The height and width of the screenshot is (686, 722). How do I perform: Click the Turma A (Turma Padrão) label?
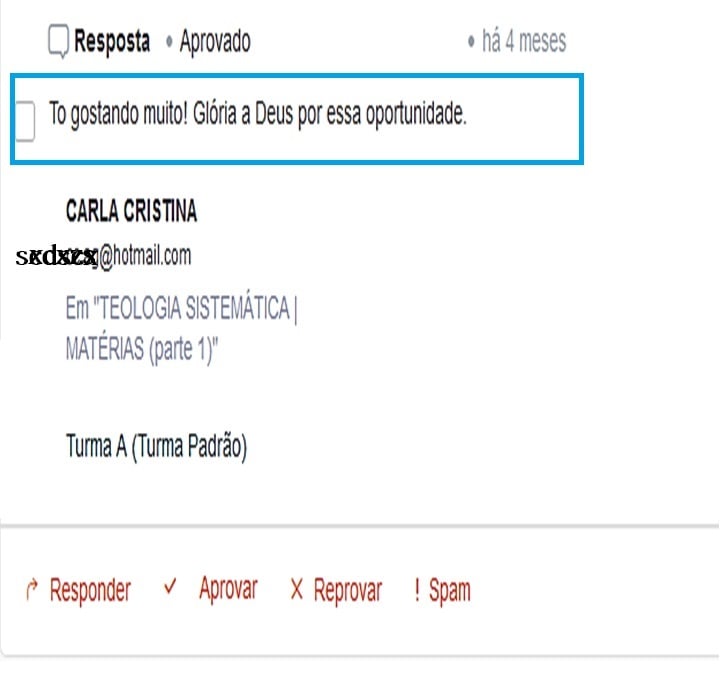point(157,447)
